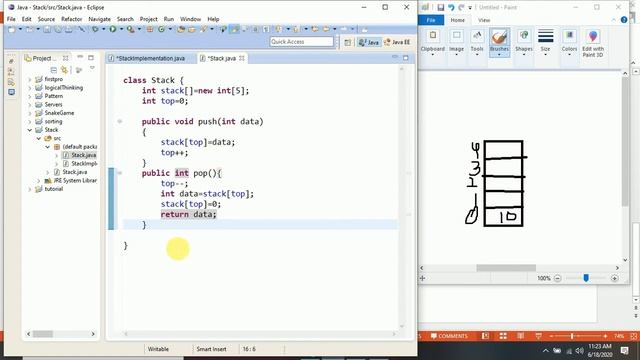Click the Collapse All icon in Project Explorer

53,69
